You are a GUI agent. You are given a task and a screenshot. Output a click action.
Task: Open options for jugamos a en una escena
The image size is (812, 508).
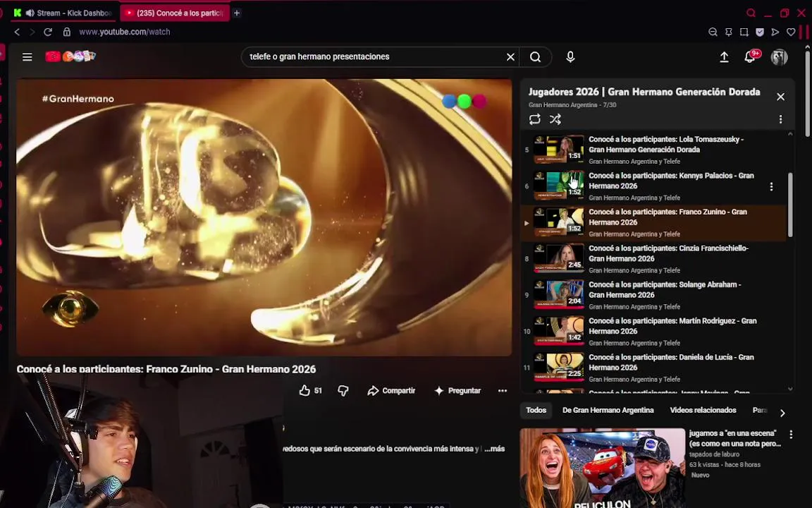pos(791,435)
